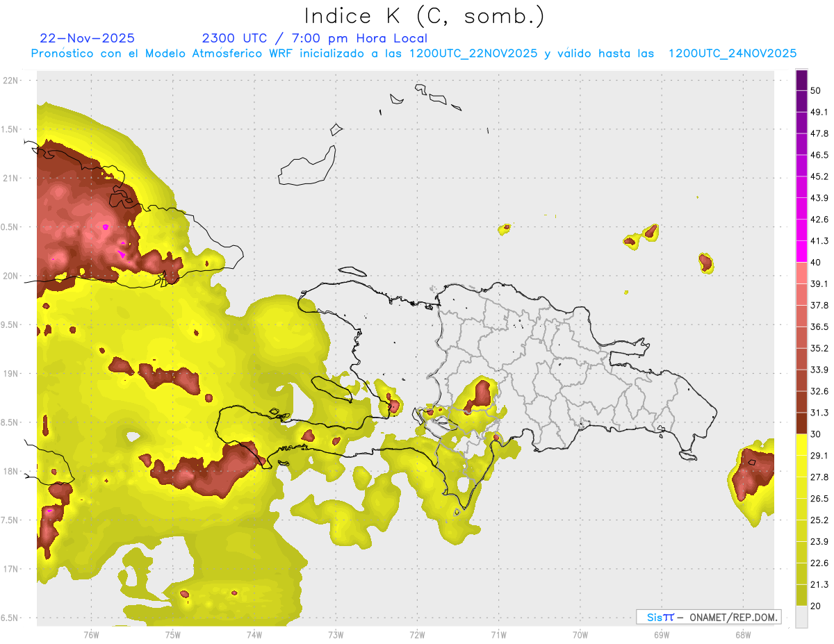Click the "25.2" colorbar value

[819, 520]
